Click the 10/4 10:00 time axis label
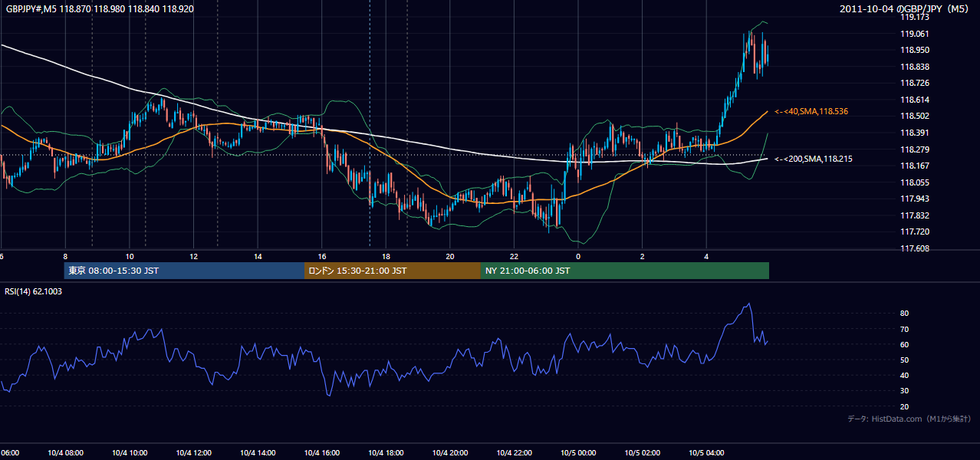The height and width of the screenshot is (460, 980). pos(130,453)
